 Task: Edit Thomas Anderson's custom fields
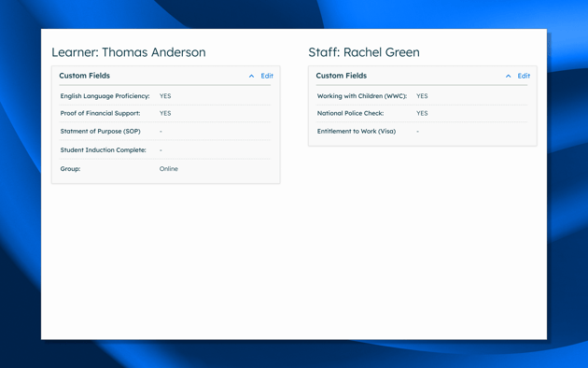click(x=267, y=76)
